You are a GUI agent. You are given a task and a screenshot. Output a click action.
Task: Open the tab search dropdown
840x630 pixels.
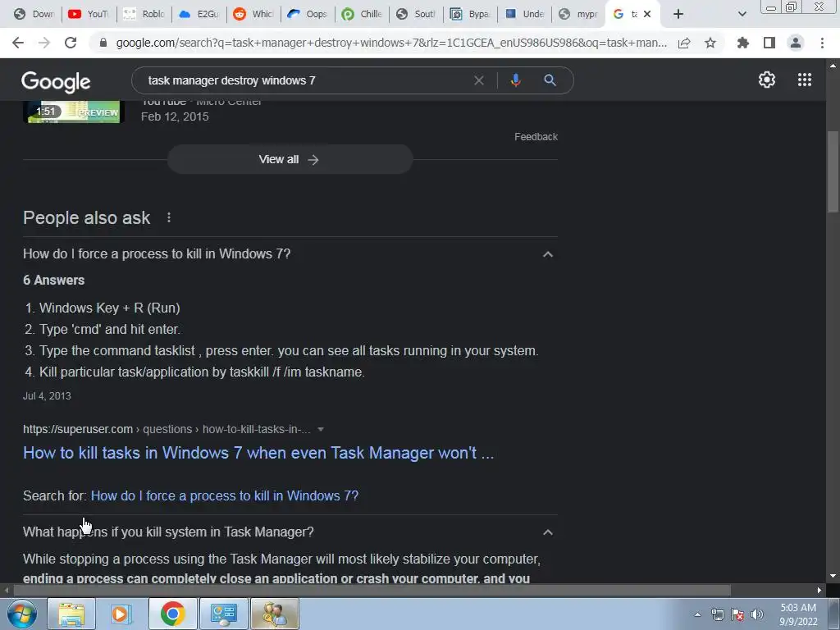742,14
